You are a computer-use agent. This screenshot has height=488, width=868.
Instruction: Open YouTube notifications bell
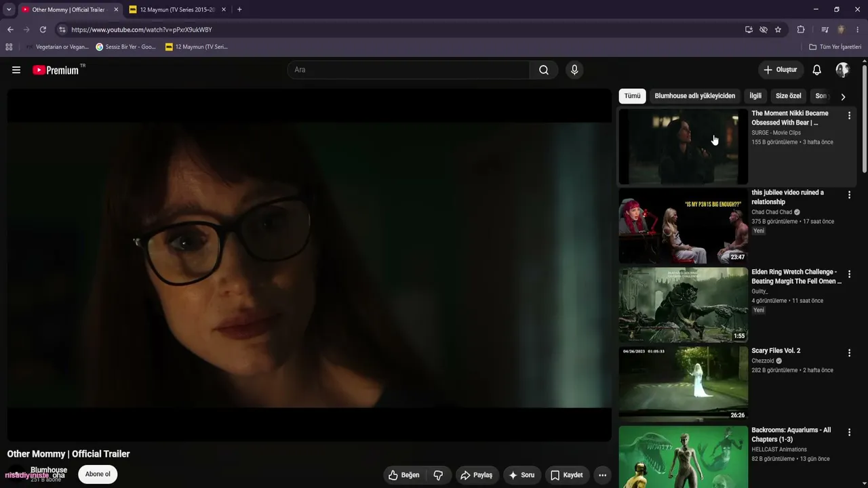click(817, 70)
